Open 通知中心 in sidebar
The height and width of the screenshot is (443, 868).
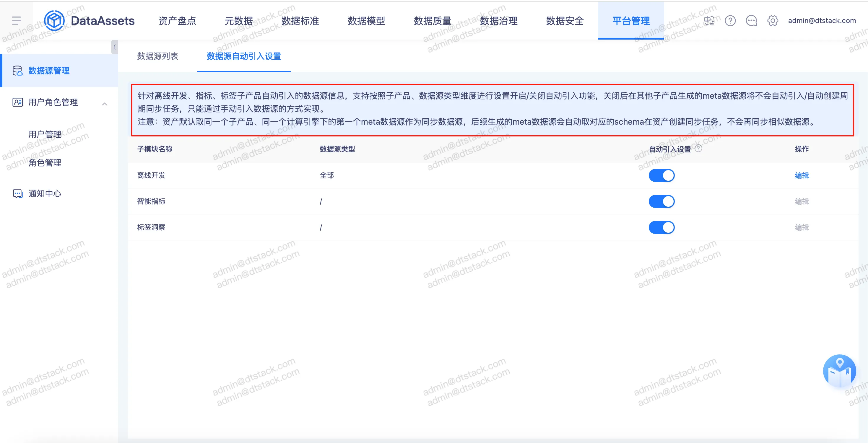tap(45, 194)
